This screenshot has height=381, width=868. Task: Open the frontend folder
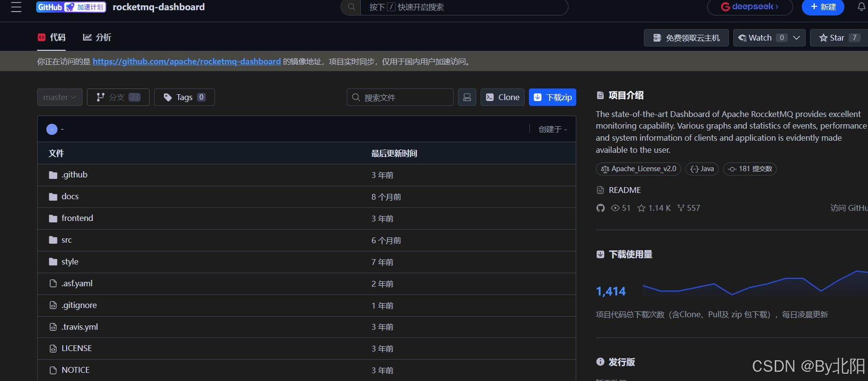click(77, 218)
